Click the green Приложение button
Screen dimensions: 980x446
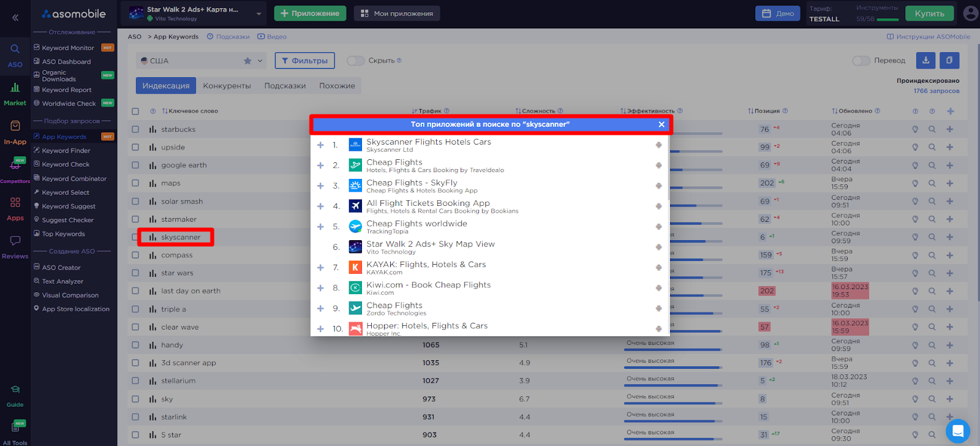pyautogui.click(x=310, y=13)
